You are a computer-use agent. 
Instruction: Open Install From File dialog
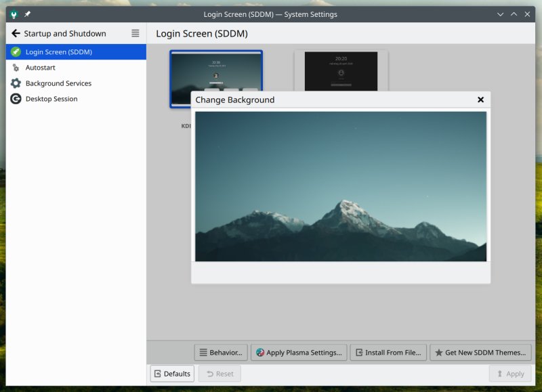(388, 352)
